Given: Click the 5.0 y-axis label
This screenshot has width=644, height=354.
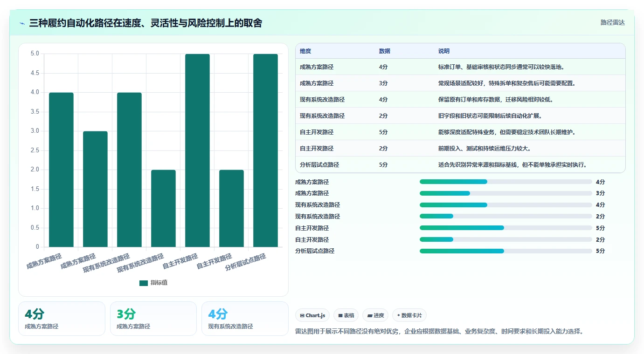Looking at the screenshot, I should [35, 54].
